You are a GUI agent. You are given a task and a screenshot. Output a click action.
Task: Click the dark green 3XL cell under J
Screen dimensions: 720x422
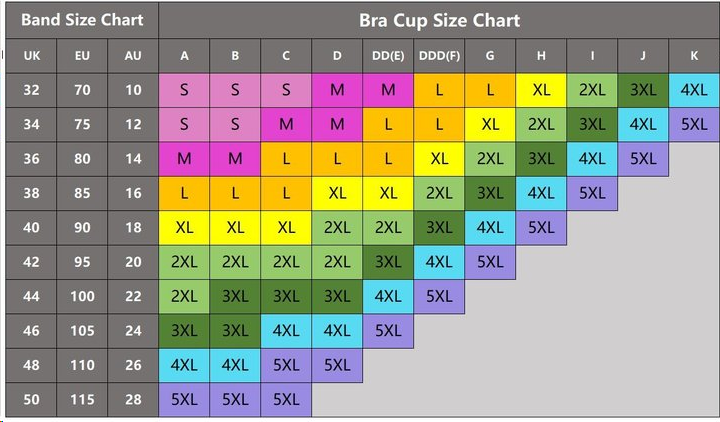coord(643,90)
